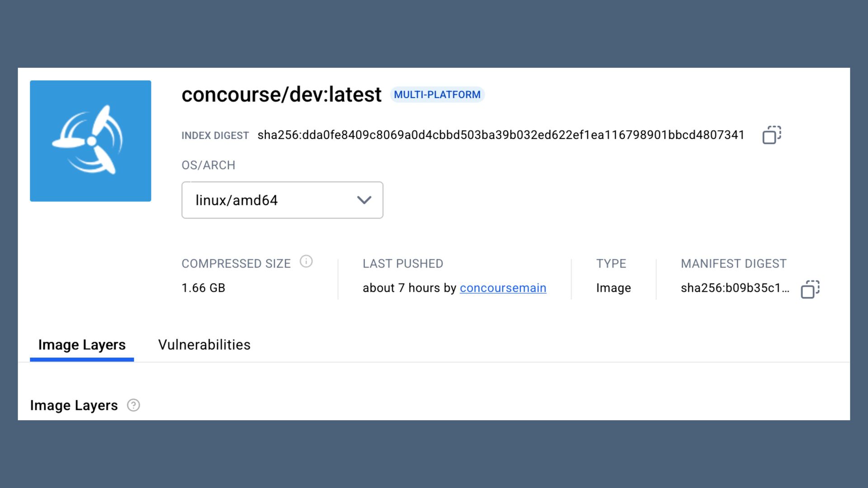
Task: Select the Image Layers tab
Action: [82, 345]
